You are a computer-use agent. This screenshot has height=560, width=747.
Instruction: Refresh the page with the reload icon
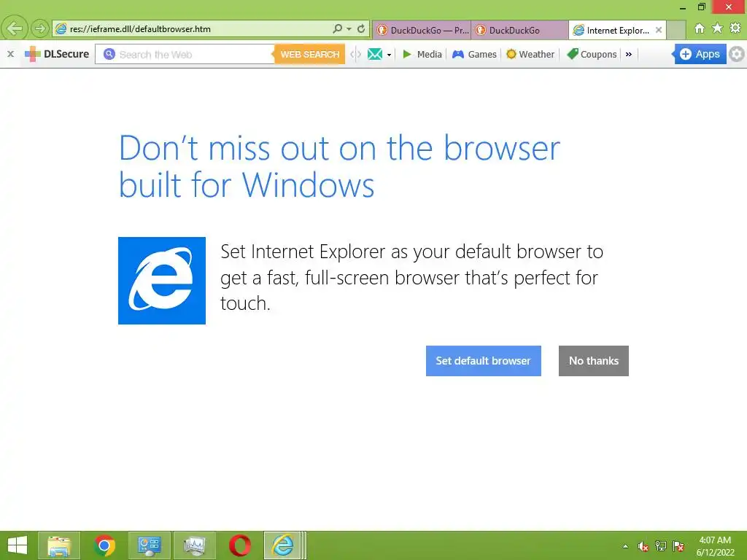(361, 28)
